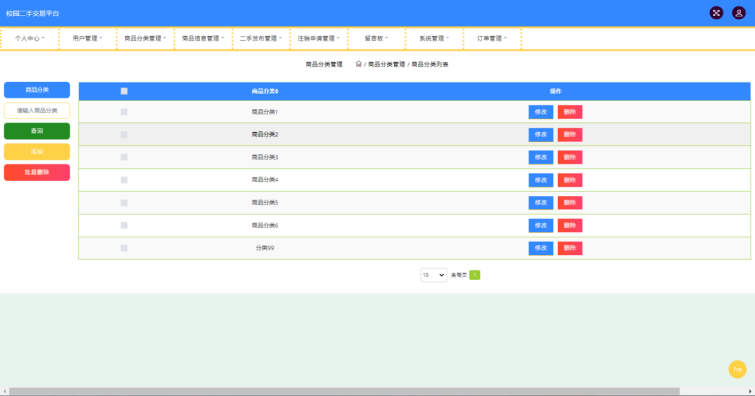Click the 校园二手交易平台 title
Viewport: 755px width, 396px height.
32,13
